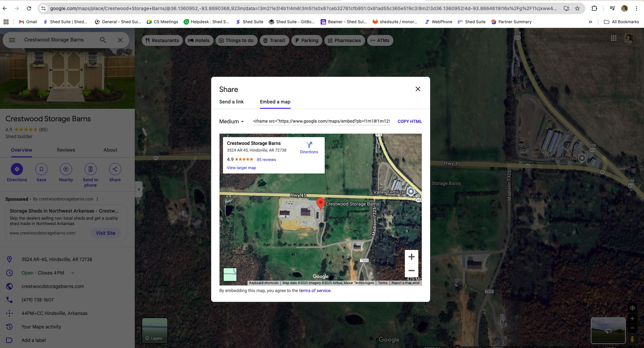The image size is (644, 348).
Task: Switch to Send a link tab
Action: (x=231, y=102)
